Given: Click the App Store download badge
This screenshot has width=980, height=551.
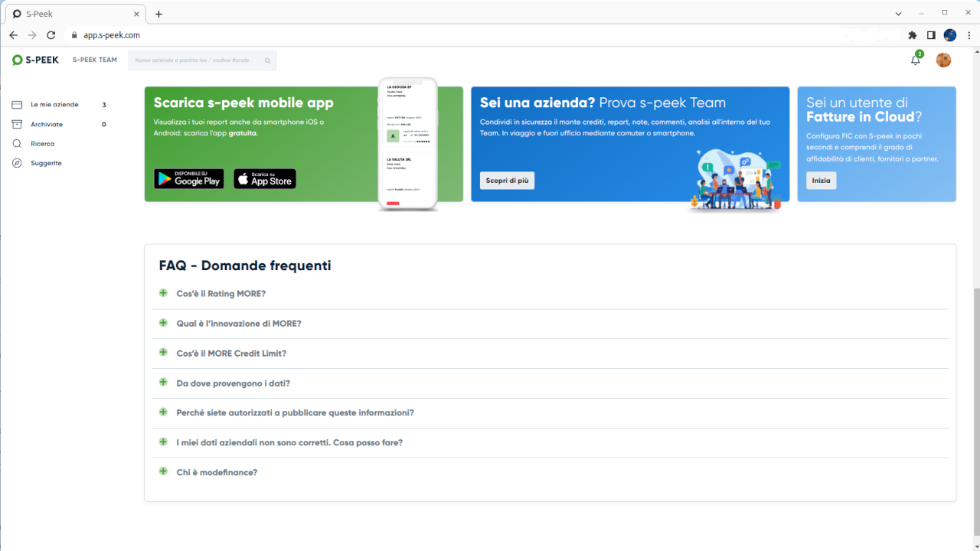Looking at the screenshot, I should pos(265,179).
